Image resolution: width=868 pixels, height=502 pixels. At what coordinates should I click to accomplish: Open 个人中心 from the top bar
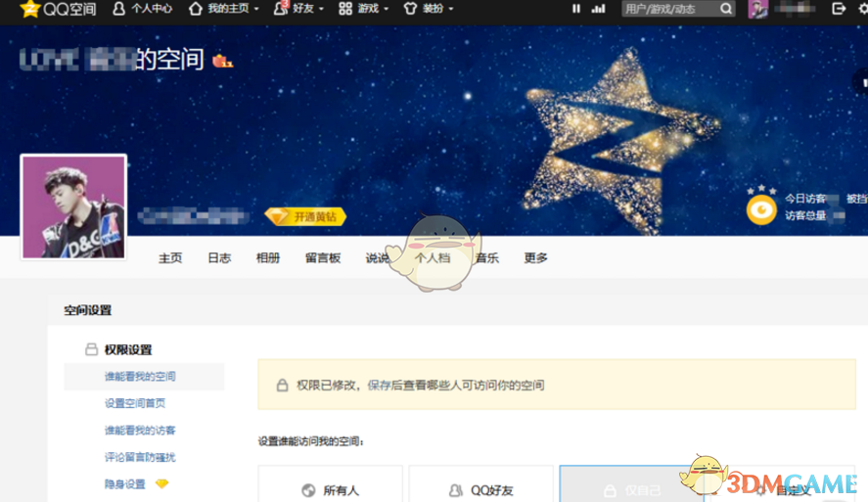pos(142,9)
